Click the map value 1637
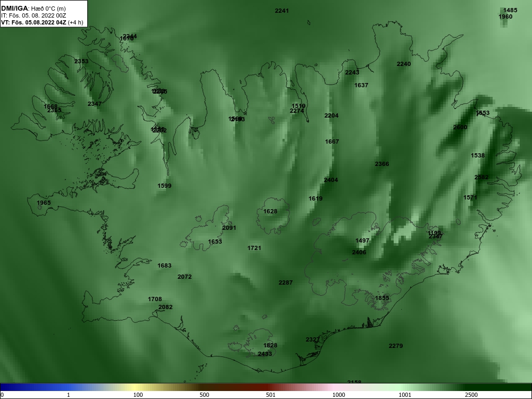The height and width of the screenshot is (399, 532). click(x=361, y=85)
